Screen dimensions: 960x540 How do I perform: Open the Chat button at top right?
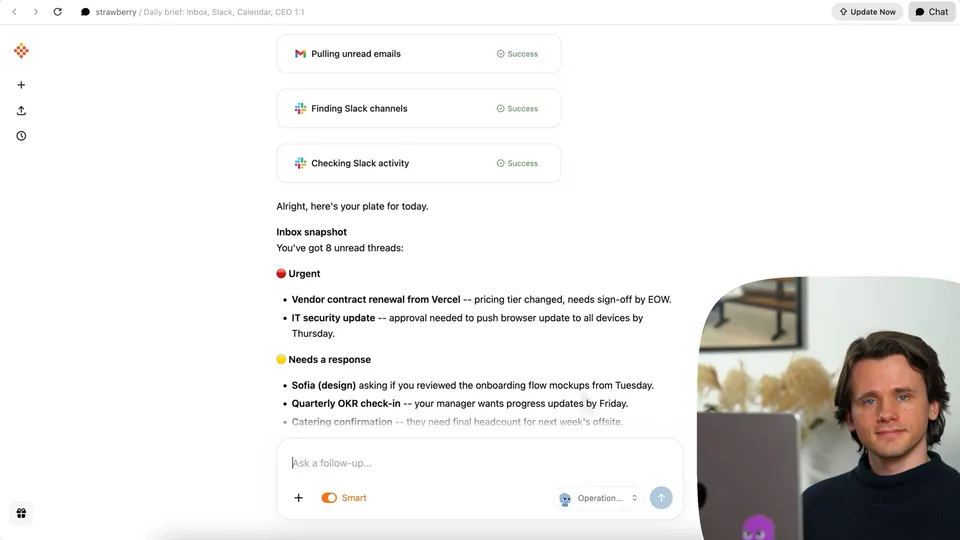click(x=931, y=12)
